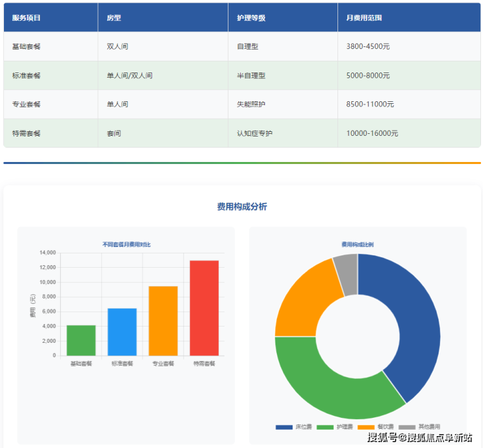The image size is (483, 448).
Task: Select the 特需套餐 table row name cell
Action: [26, 133]
